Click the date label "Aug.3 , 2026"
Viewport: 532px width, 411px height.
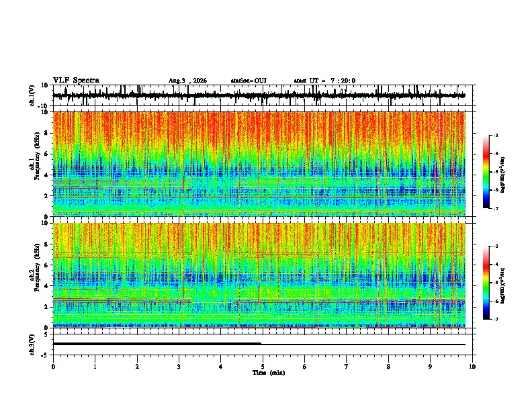coord(187,81)
